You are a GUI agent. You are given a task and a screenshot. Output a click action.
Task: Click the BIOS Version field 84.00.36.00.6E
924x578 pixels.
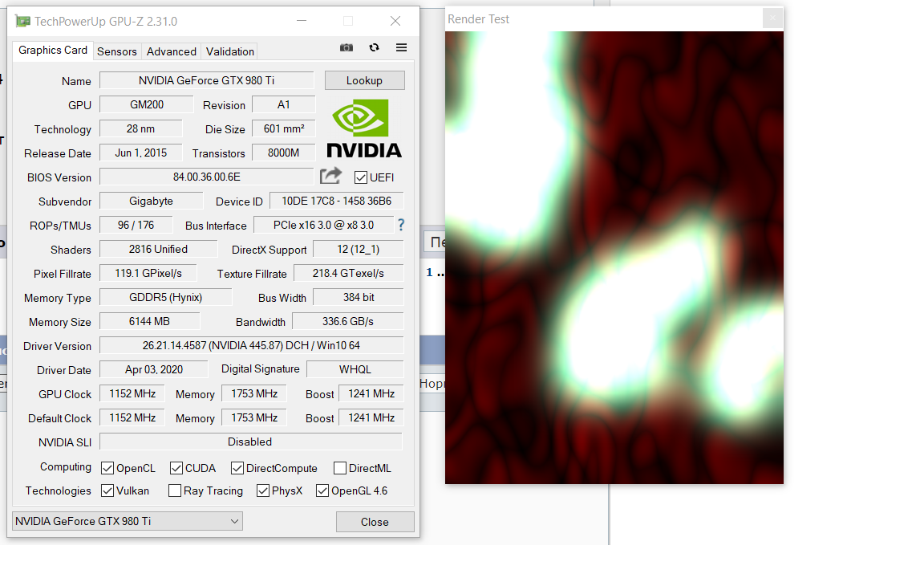click(x=207, y=177)
